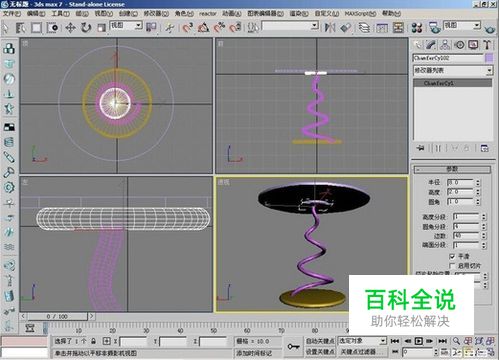The image size is (499, 360).
Task: Toggle Window/Crossing selection mode
Action: [52, 27]
